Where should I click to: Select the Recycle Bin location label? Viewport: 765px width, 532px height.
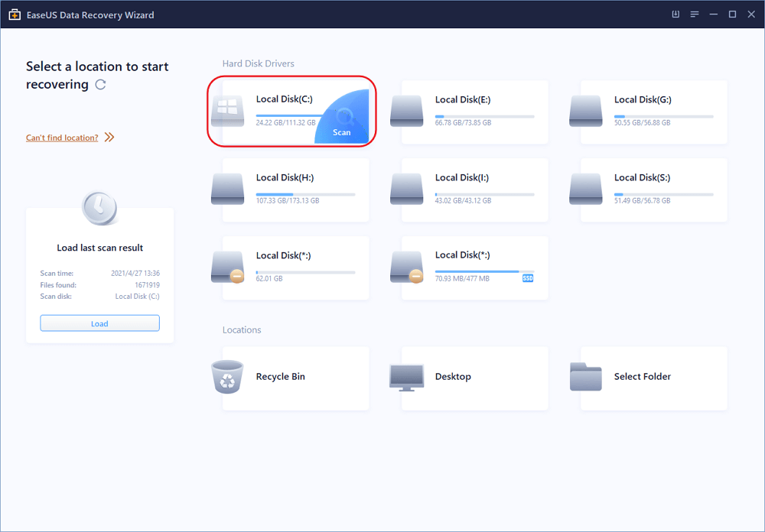281,376
